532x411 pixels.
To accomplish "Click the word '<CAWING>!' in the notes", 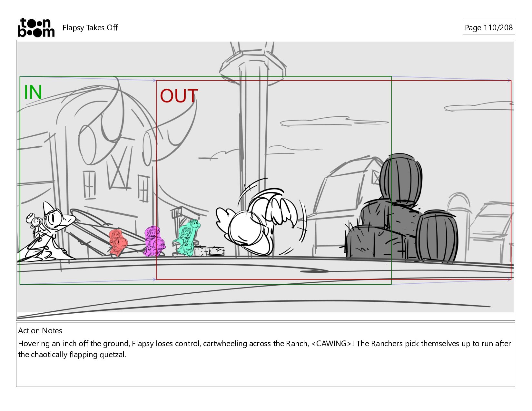I will tap(333, 344).
